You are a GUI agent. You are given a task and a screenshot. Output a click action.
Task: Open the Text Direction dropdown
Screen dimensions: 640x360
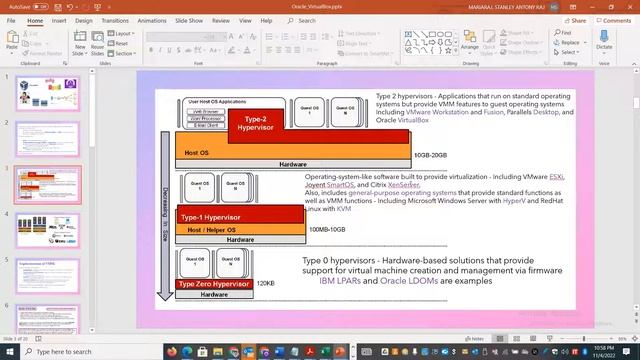[x=359, y=33]
